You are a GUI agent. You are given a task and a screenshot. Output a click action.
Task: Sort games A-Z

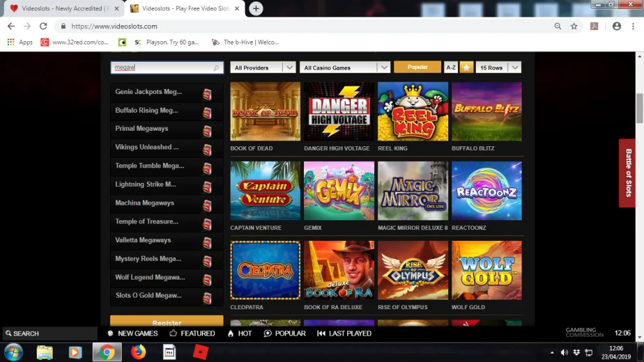tap(451, 68)
